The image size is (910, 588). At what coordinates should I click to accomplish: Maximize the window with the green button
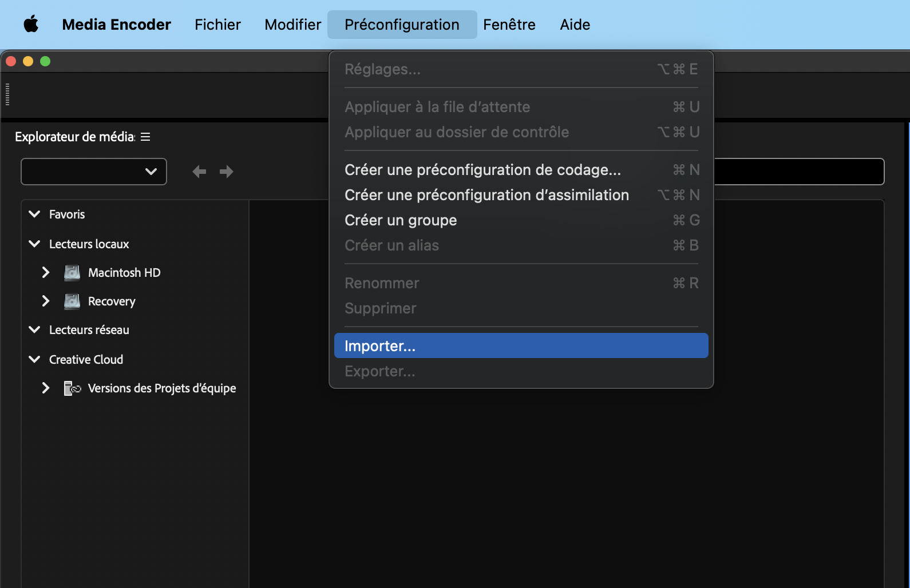(45, 61)
